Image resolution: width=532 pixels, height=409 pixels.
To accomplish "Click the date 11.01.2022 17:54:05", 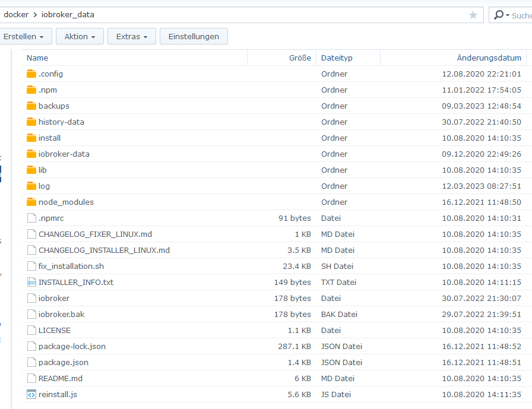I will (x=482, y=90).
